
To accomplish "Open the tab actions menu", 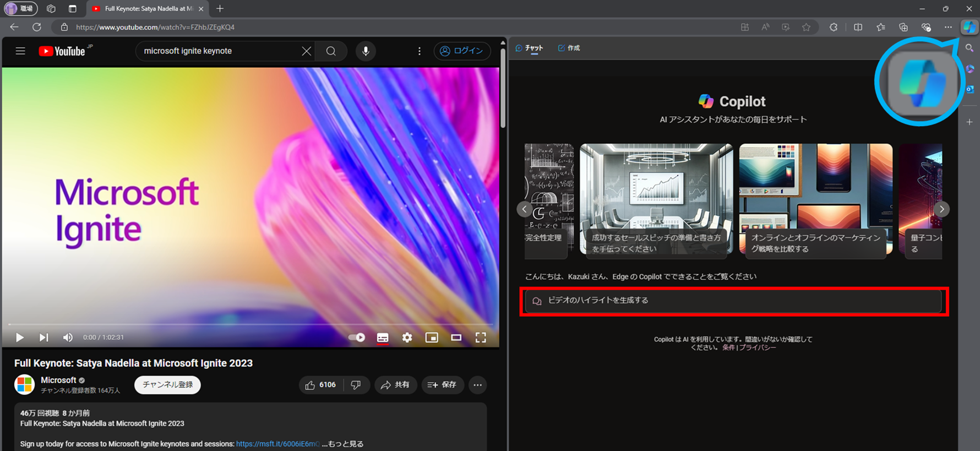I will tap(72, 9).
